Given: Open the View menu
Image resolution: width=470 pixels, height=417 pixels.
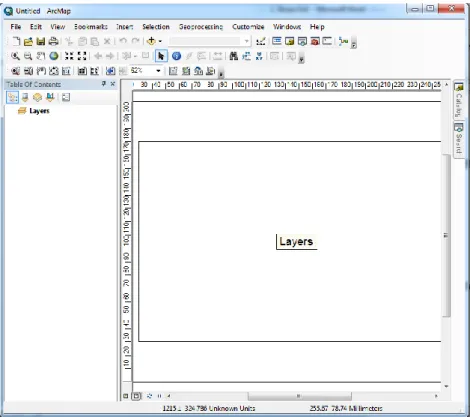Looking at the screenshot, I should [58, 27].
